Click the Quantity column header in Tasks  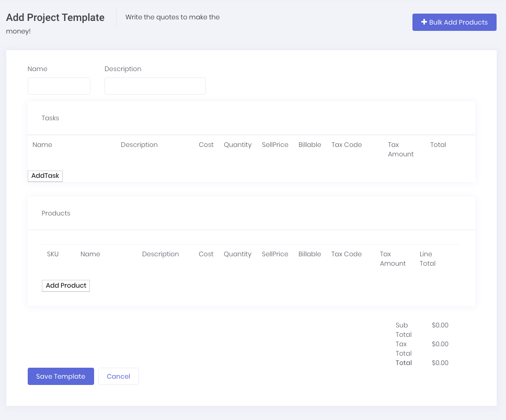(237, 145)
